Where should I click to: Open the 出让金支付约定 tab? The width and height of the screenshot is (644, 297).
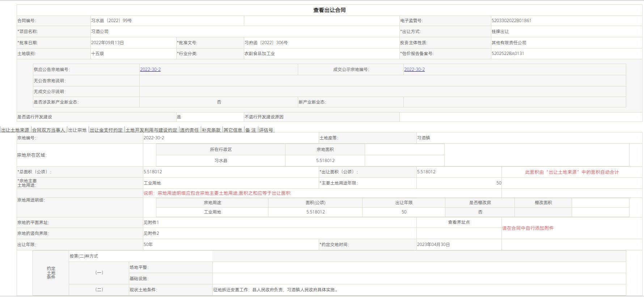coord(106,130)
